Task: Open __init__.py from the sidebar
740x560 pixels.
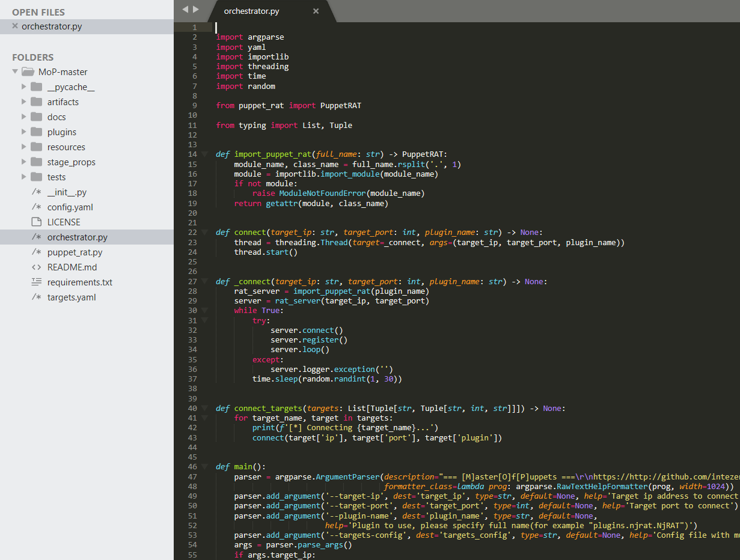Action: click(67, 192)
